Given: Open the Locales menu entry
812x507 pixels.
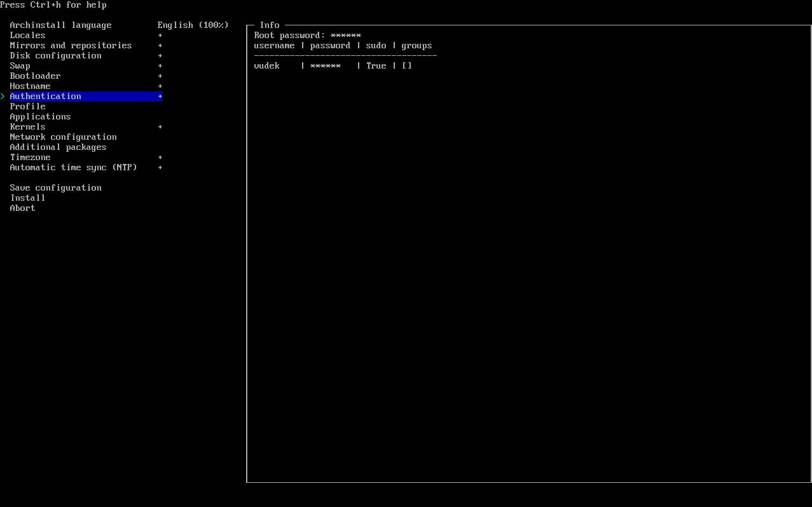Looking at the screenshot, I should coord(28,36).
